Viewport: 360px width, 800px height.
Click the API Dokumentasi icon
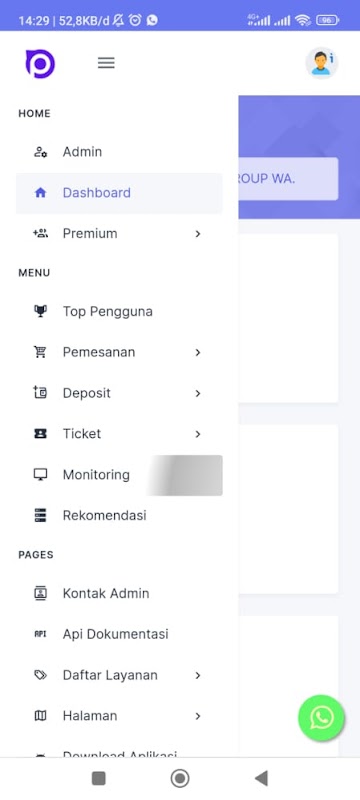[x=40, y=634]
